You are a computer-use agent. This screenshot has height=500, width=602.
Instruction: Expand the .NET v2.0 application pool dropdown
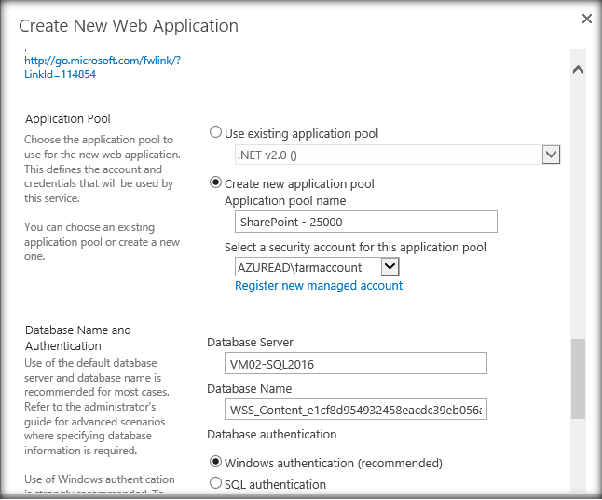550,154
